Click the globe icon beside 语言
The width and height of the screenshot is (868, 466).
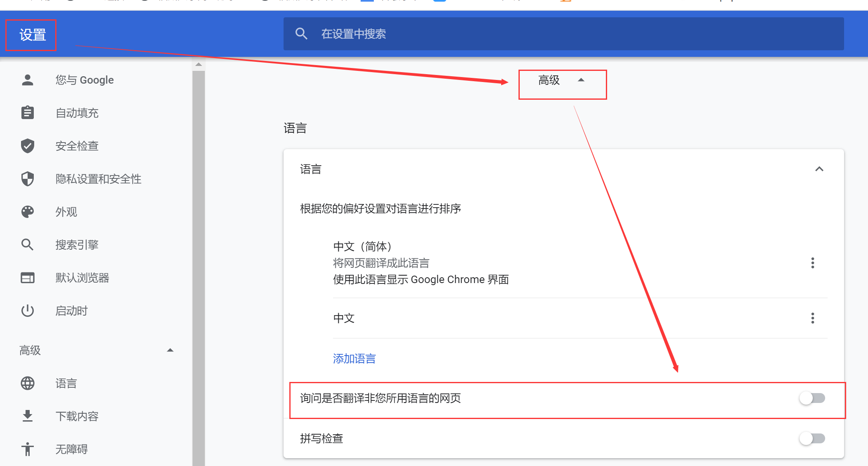[x=28, y=383]
